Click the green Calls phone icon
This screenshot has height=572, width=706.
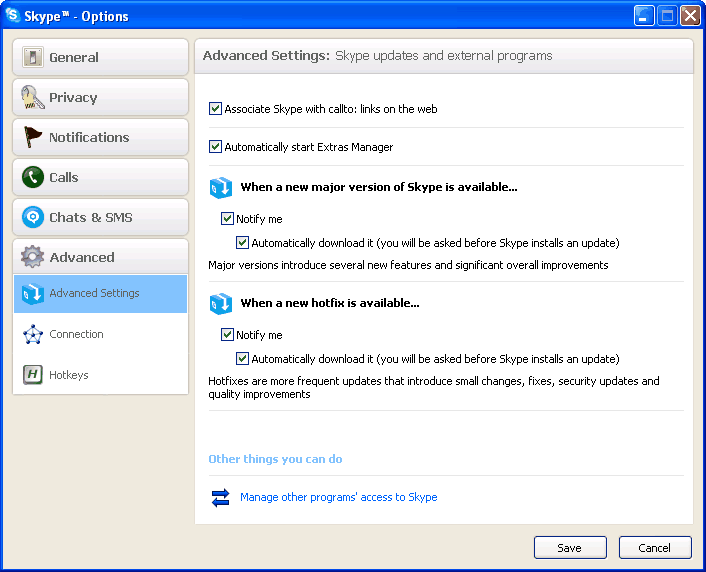(x=33, y=177)
